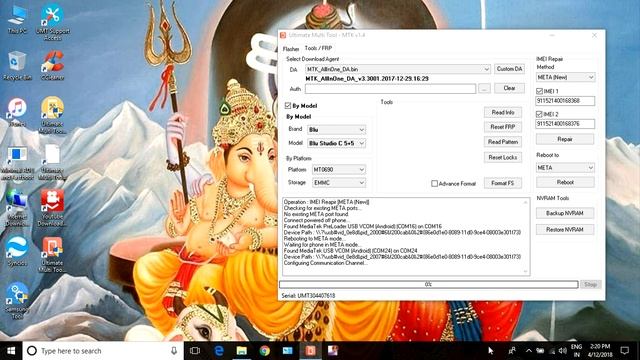Toggle the By Model checkbox
Image resolution: width=640 pixels, height=360 pixels.
click(288, 106)
